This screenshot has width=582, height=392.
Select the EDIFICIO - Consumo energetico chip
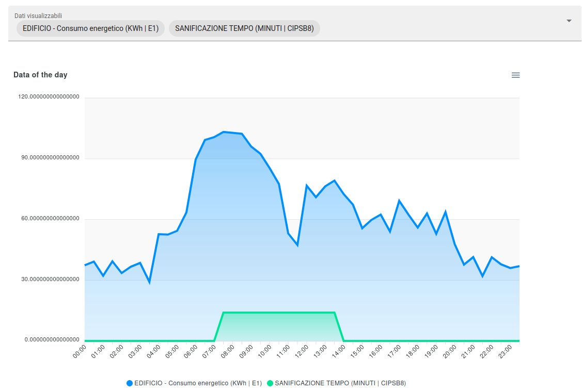tap(90, 28)
